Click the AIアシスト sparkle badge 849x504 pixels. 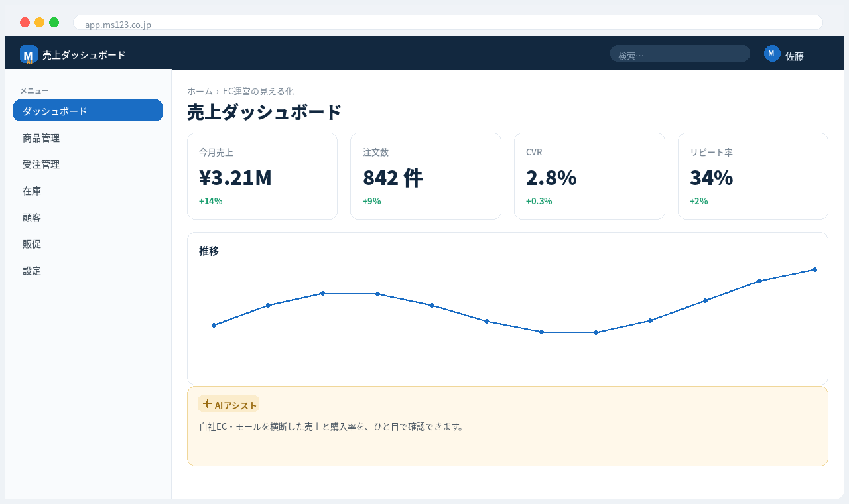[229, 404]
